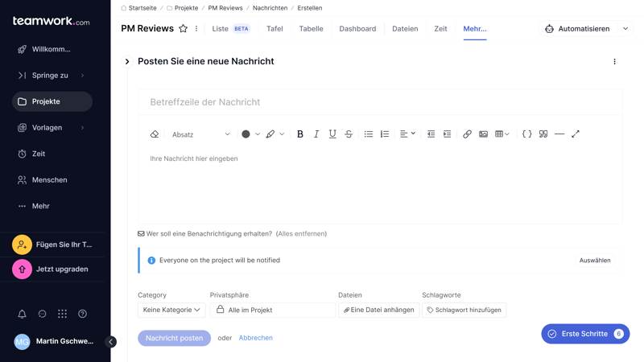Open the Dateien tab
This screenshot has width=644, height=362.
(405, 29)
